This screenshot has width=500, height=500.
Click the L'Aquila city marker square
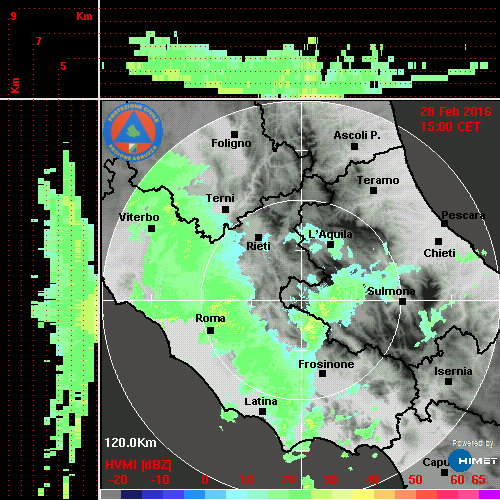tap(330, 245)
